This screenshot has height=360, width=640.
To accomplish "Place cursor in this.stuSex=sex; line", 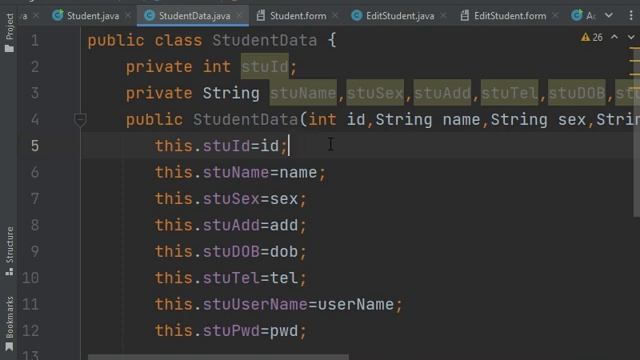I will (x=231, y=199).
